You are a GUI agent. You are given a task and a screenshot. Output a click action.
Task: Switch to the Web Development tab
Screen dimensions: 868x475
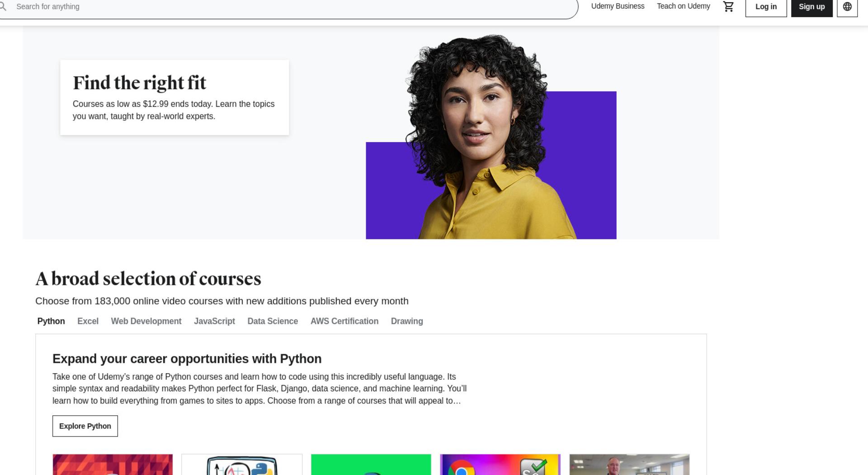(x=146, y=321)
